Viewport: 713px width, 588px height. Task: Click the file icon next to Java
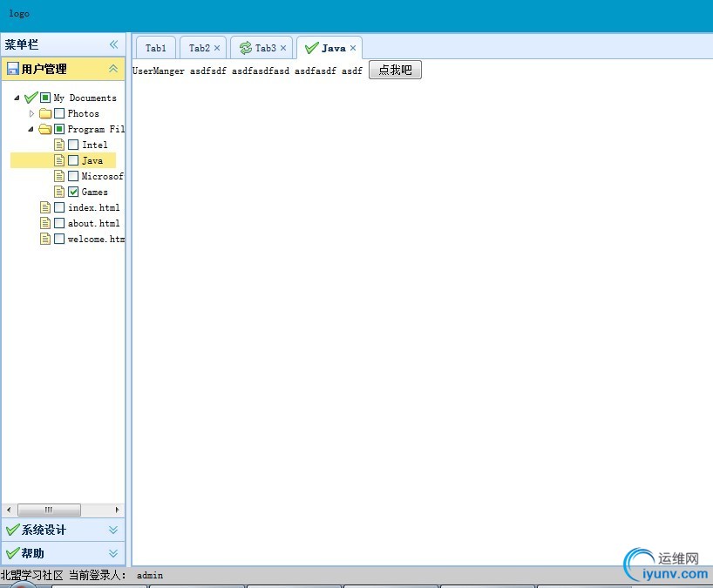pos(59,160)
